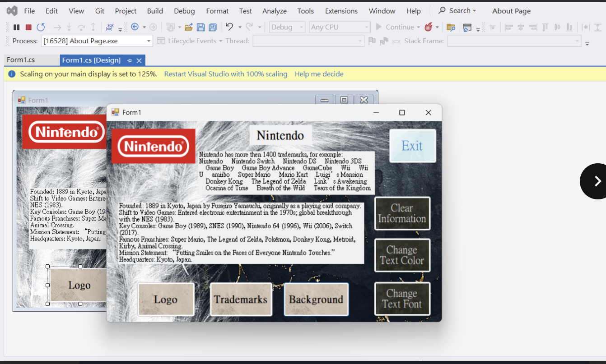Click the red Nintendo logo image in running form
The width and height of the screenshot is (606, 364).
point(153,146)
